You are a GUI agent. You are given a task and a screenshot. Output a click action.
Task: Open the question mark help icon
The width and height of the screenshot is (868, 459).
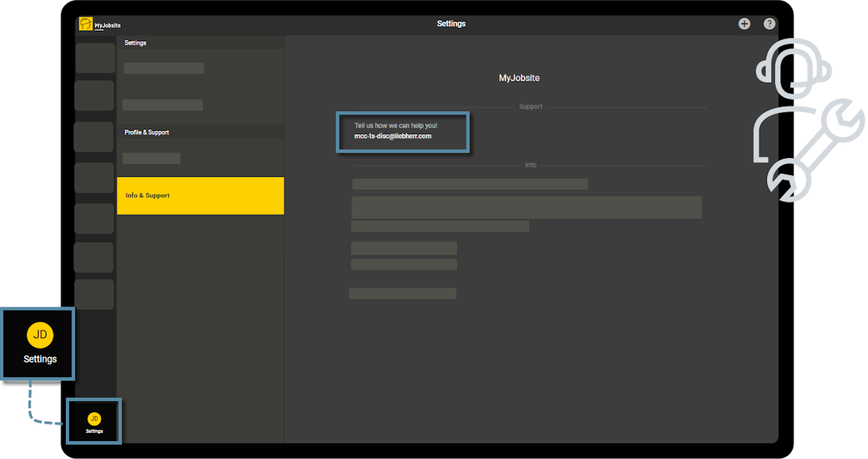point(769,24)
